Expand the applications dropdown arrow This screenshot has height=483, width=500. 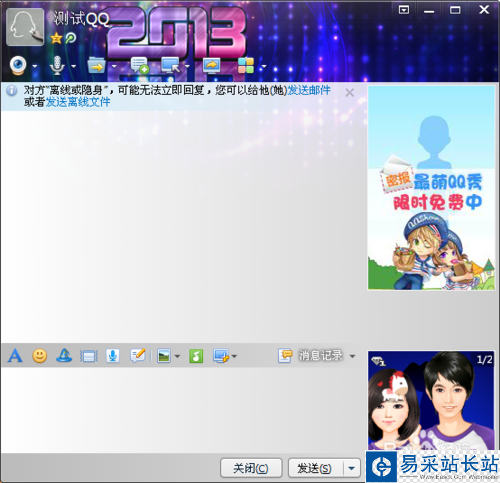(x=264, y=66)
